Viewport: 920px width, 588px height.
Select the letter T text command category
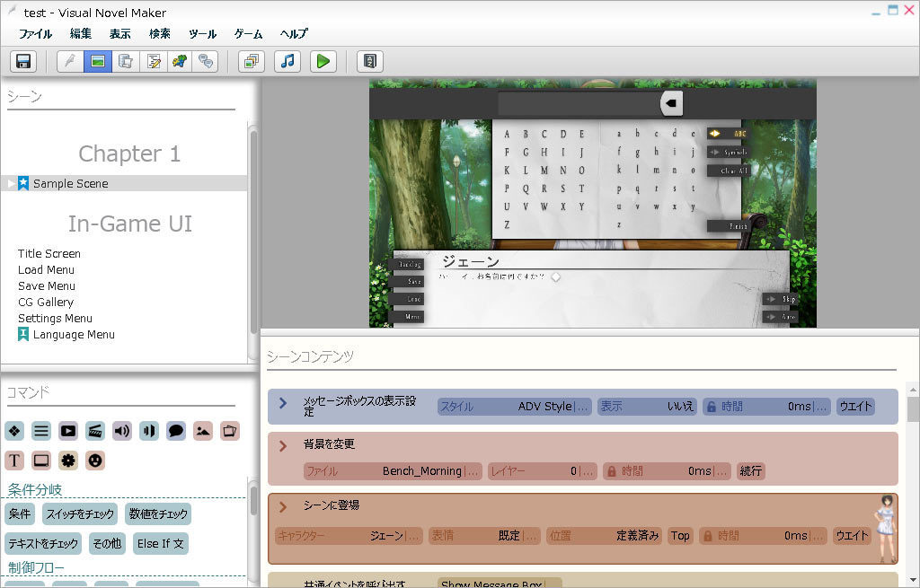[14, 461]
